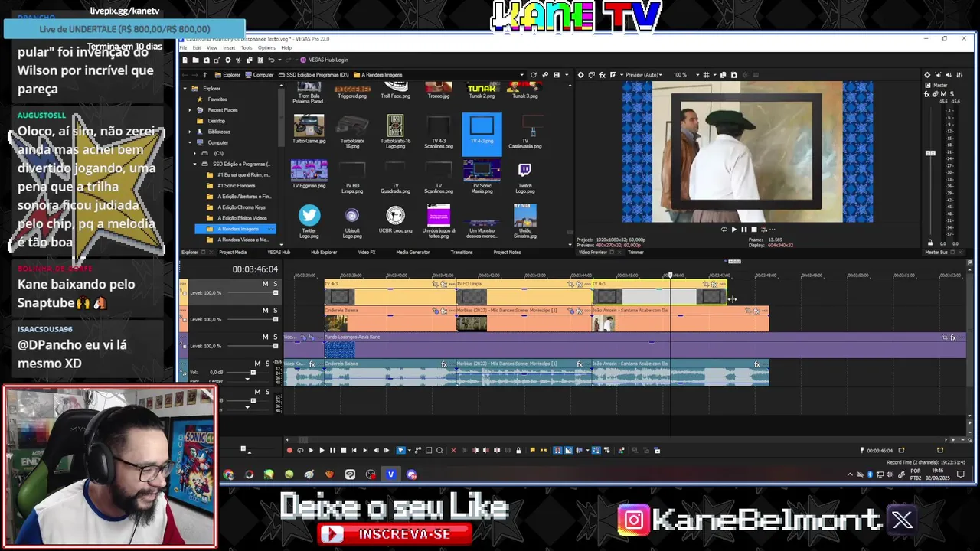Viewport: 980px width, 551px height.
Task: Adjust the Master bus volume fader
Action: pos(930,153)
